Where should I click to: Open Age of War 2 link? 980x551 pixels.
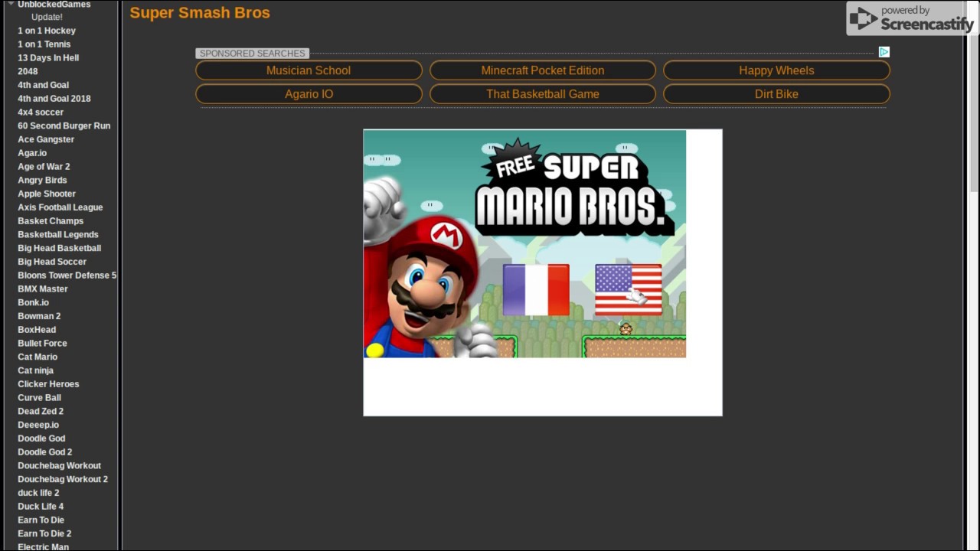tap(44, 167)
